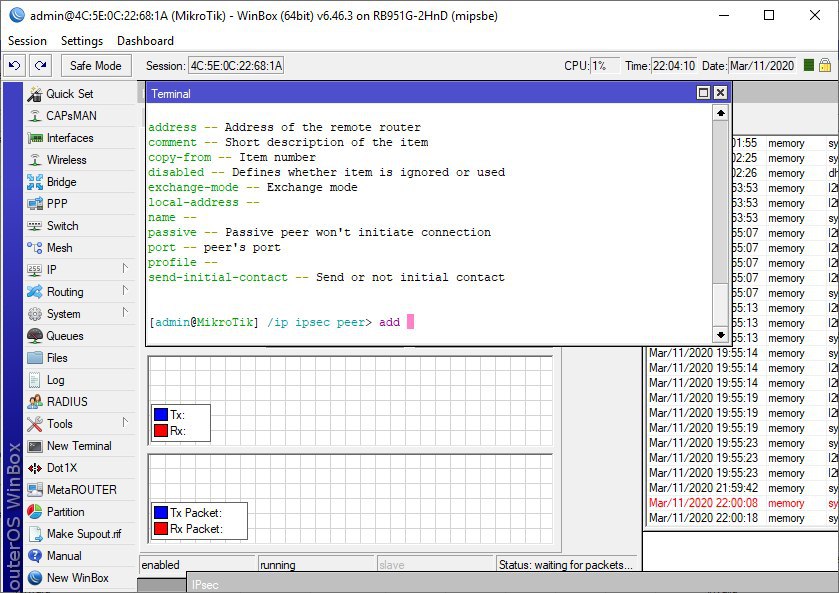This screenshot has height=593, width=839.
Task: Click the red Rx color legend swatch
Action: click(161, 431)
